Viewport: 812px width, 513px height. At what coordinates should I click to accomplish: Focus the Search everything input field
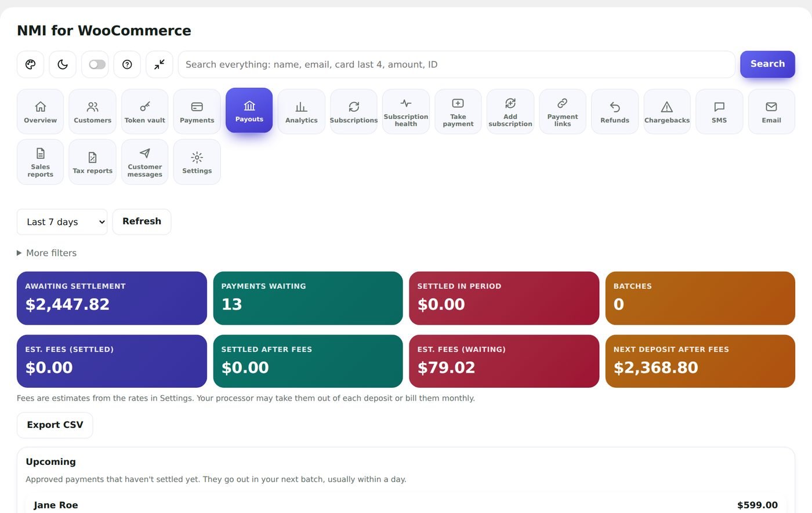tap(456, 64)
